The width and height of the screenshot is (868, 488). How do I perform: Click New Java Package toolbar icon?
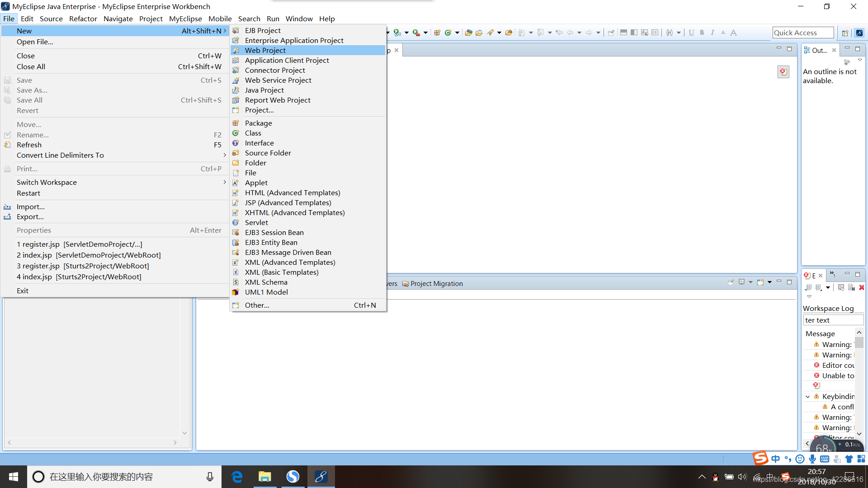tap(437, 33)
